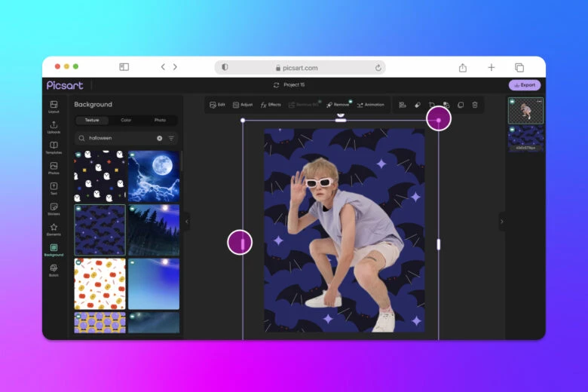
Task: Click the Export button
Action: tap(524, 85)
